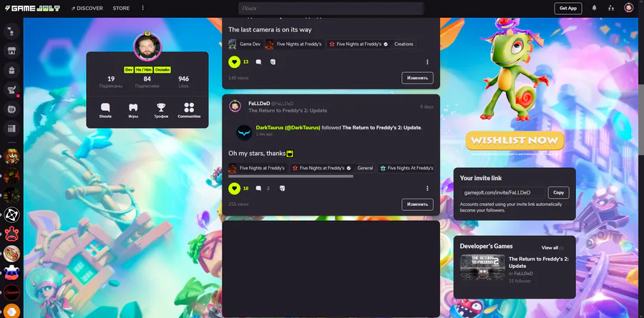Open the gamepad library icon in left sidebar
644x318 pixels.
pos(12,109)
